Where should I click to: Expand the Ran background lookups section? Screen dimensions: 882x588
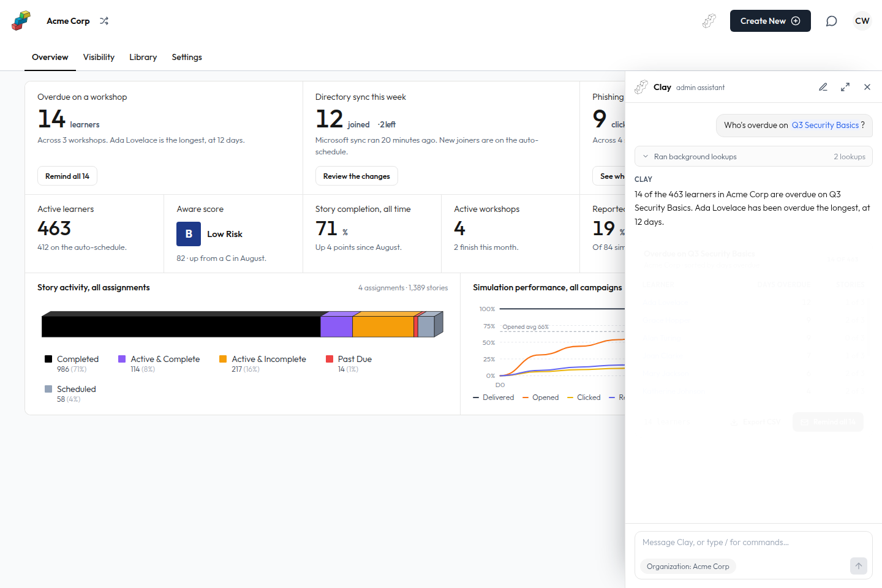point(753,157)
